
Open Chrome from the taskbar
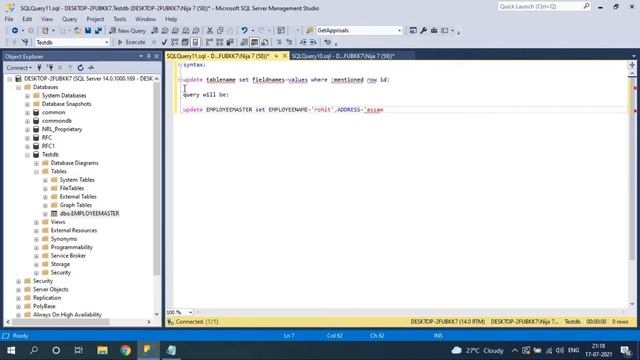pos(126,350)
